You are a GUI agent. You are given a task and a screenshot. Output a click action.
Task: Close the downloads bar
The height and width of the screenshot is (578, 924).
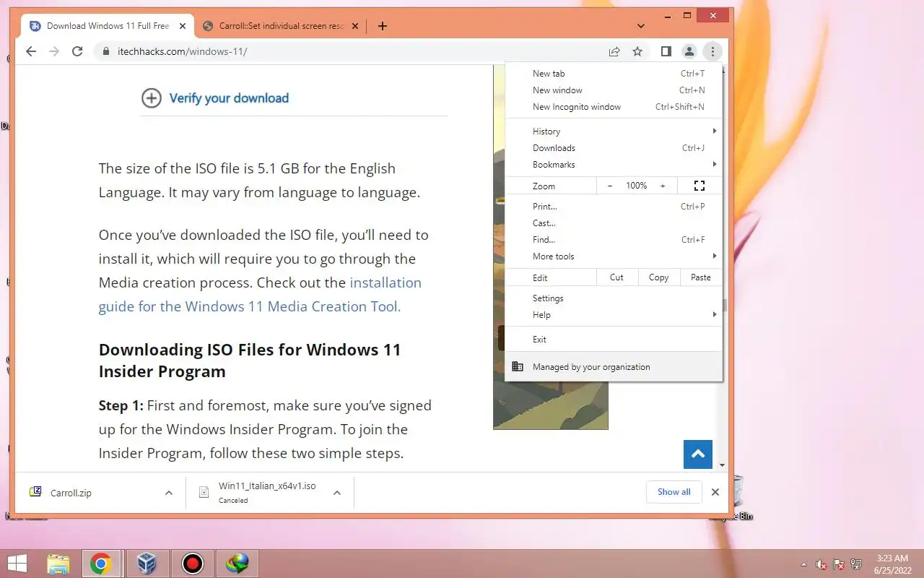[715, 492]
